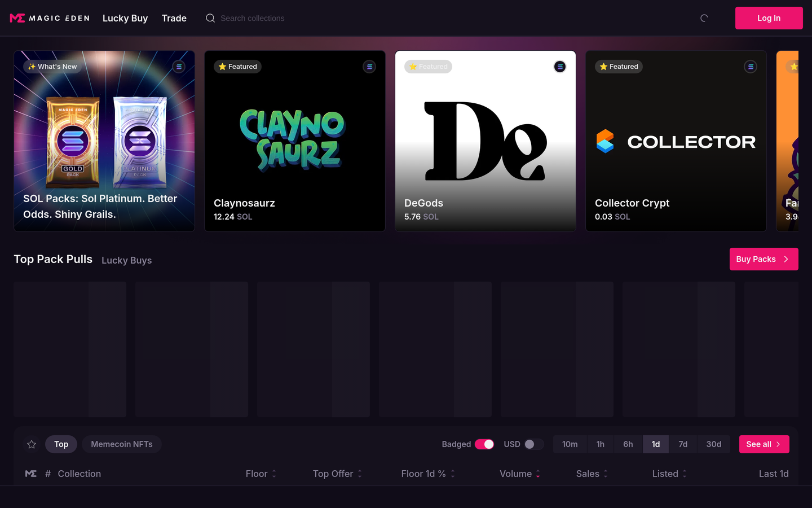
Task: Open the DeGods featured card
Action: coord(486,141)
